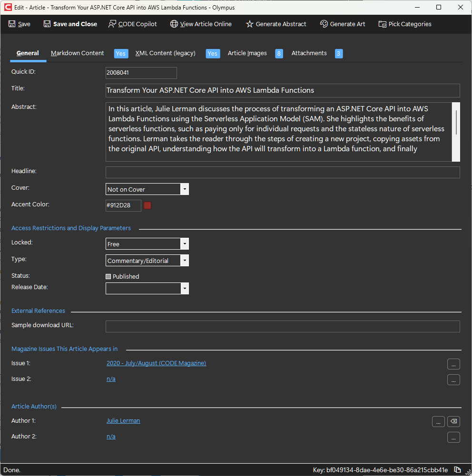This screenshot has width=472, height=476.
Task: Open the 2020 - July/August (CODE Magazine) issue link
Action: (x=156, y=363)
